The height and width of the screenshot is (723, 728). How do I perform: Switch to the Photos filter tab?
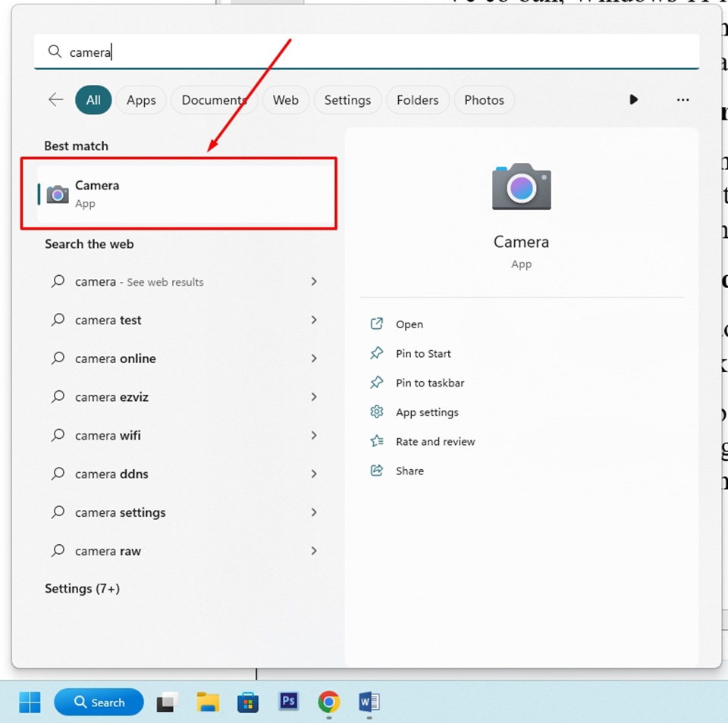coord(484,100)
